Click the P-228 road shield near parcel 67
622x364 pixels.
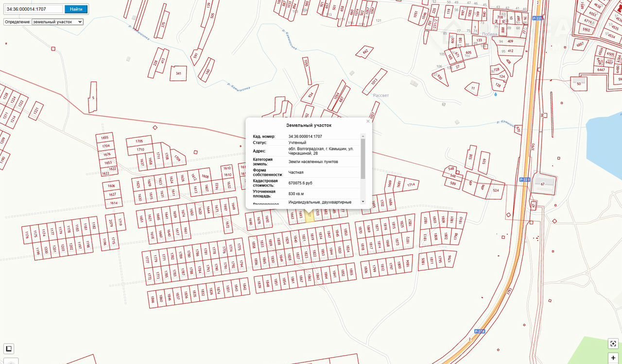[x=524, y=179]
